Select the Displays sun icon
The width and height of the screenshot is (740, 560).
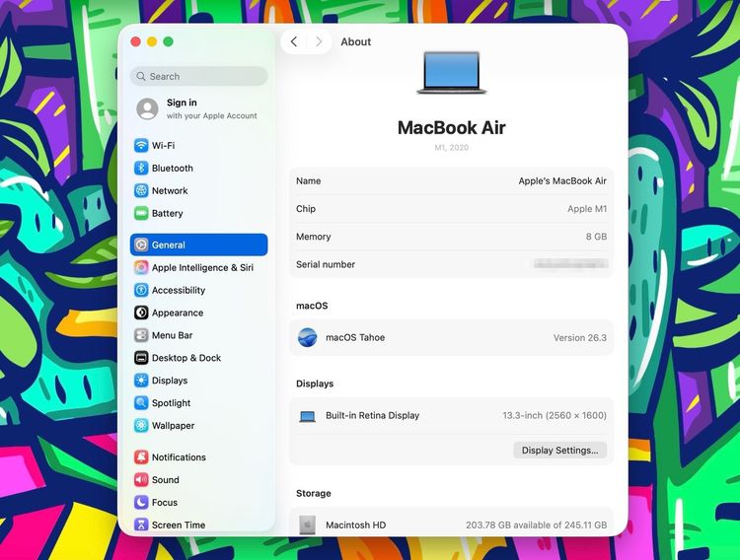click(x=141, y=381)
